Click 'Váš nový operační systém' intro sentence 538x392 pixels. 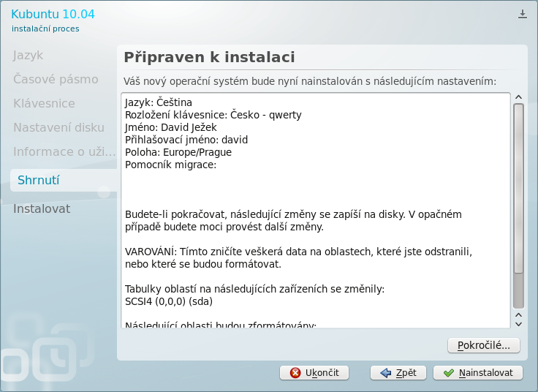pyautogui.click(x=310, y=81)
